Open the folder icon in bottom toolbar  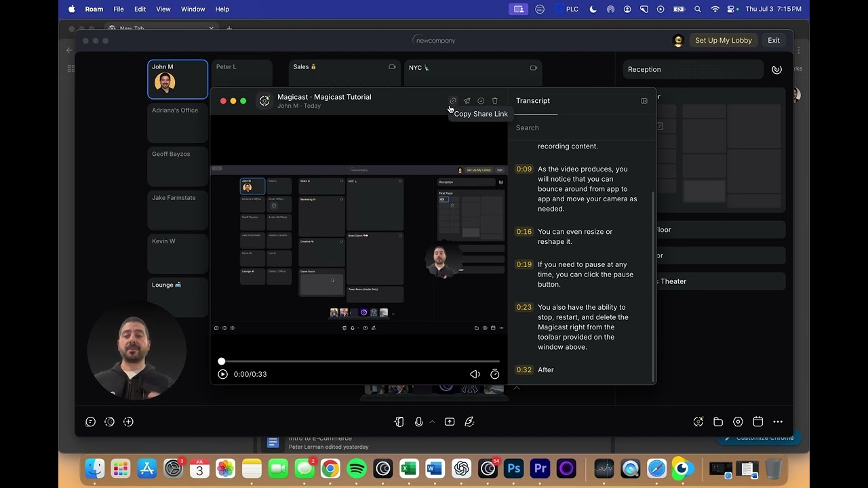(718, 422)
